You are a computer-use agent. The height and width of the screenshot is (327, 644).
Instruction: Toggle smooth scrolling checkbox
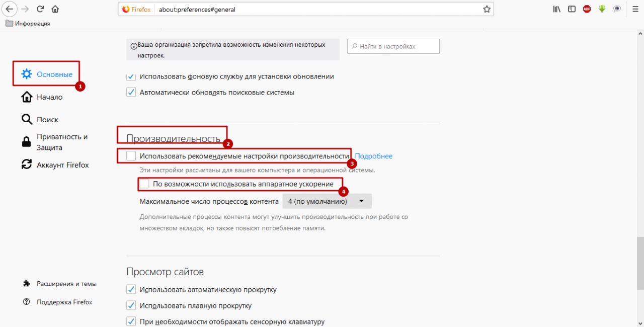click(x=131, y=306)
